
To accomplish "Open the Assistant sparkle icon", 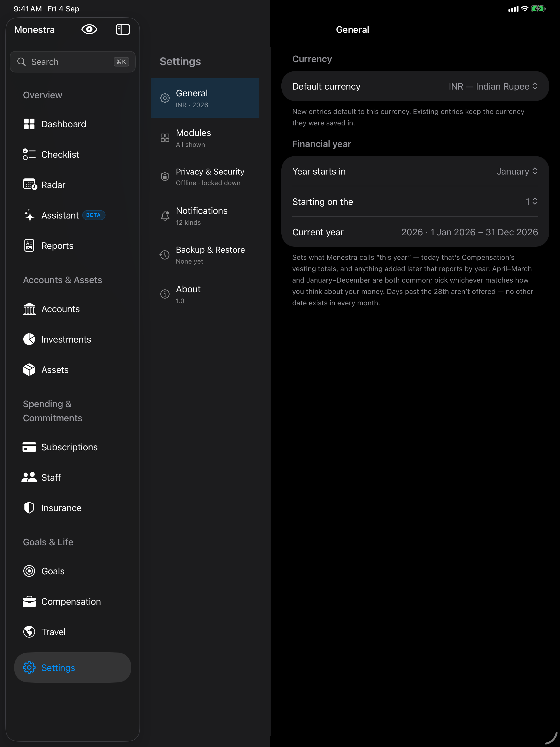I will coord(29,215).
